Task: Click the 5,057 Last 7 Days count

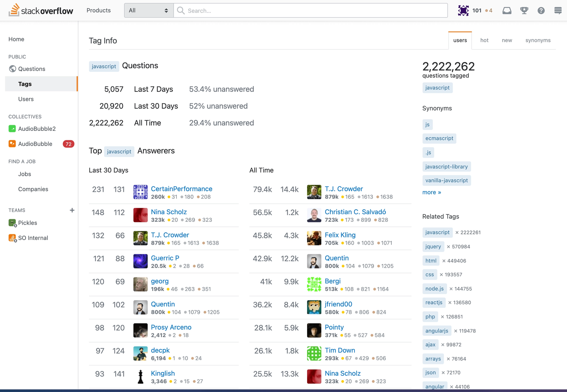Action: pyautogui.click(x=114, y=89)
